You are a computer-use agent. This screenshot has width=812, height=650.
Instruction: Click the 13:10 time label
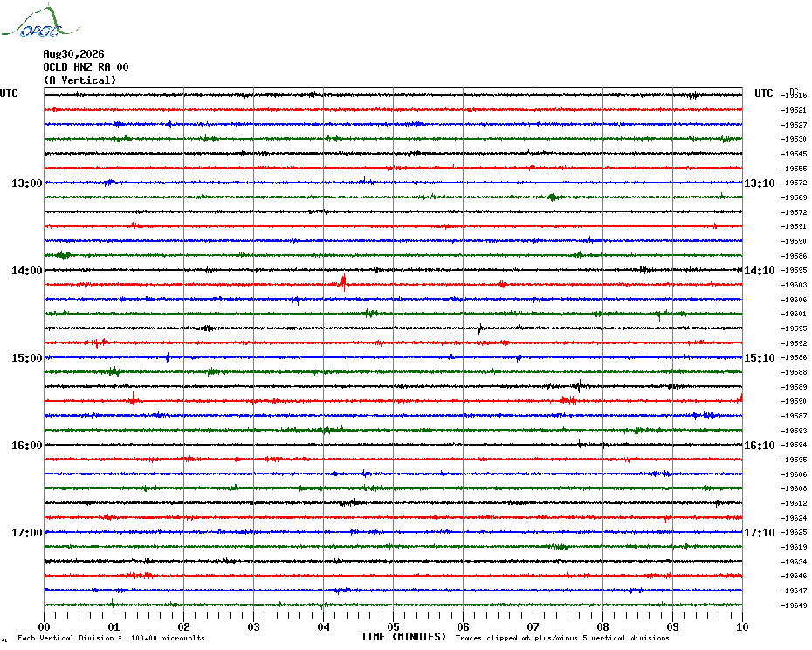[760, 183]
